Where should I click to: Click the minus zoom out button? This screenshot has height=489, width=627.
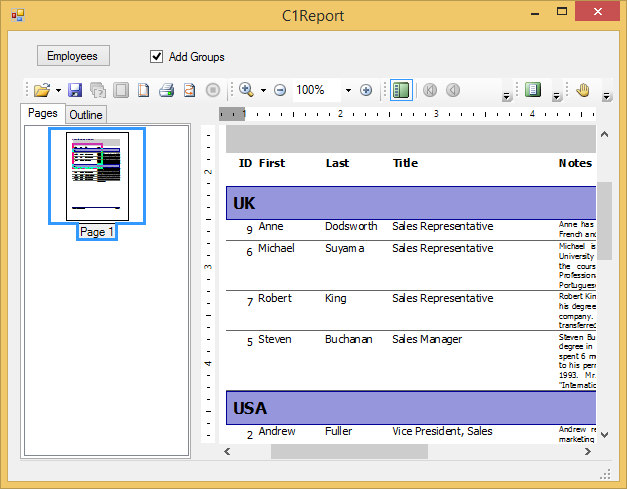click(x=280, y=90)
